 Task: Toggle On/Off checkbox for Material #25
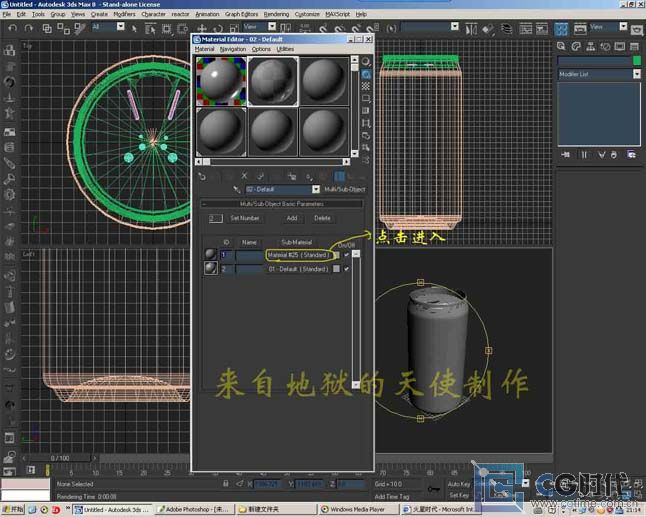346,255
